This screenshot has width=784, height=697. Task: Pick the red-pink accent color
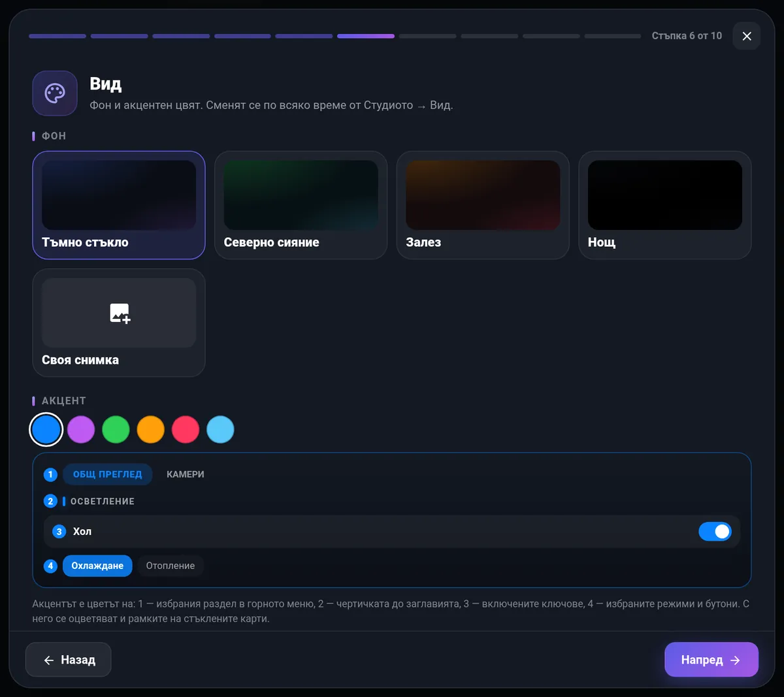click(186, 430)
